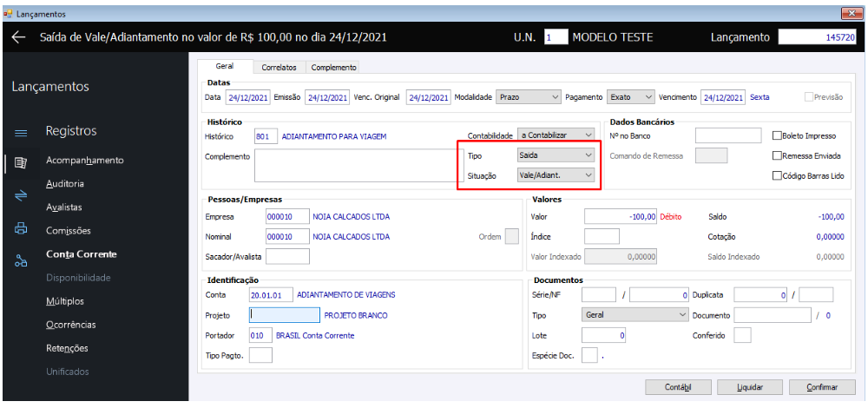
Task: Click the Empresa code field
Action: 287,216
